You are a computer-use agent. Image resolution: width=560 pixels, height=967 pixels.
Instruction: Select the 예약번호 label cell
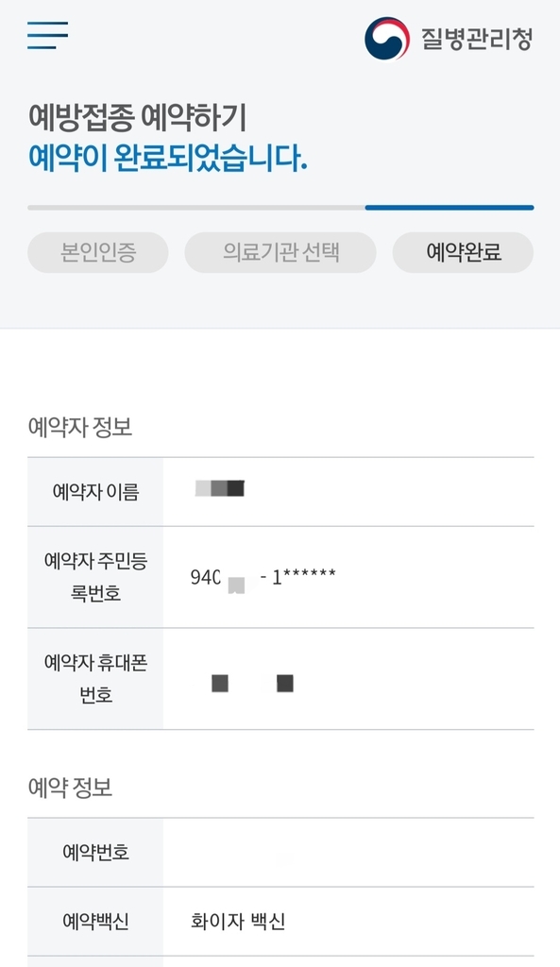coord(95,853)
